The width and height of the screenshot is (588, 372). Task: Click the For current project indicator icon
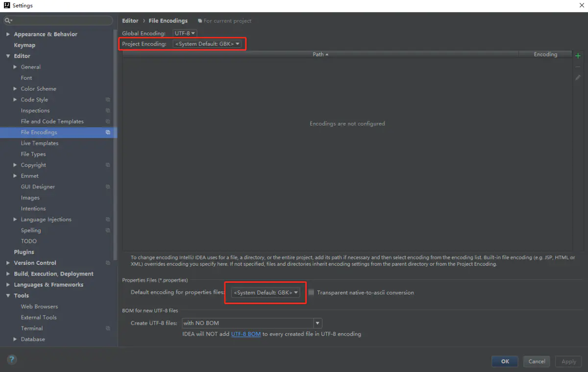coord(200,21)
